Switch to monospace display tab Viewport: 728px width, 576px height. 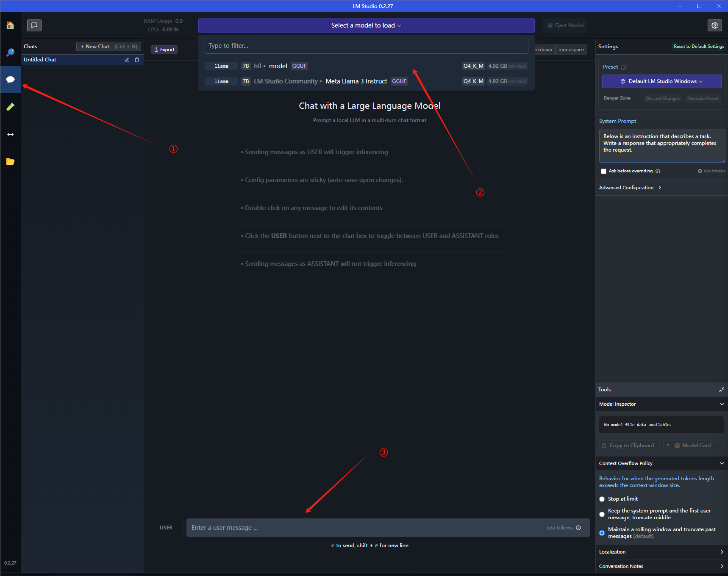pos(571,50)
